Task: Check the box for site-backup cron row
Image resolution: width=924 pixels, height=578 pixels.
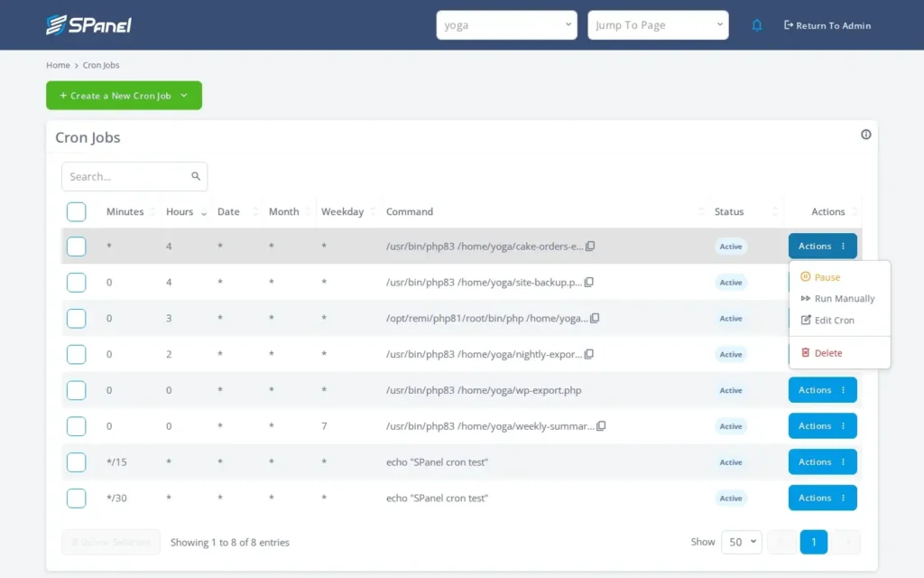Action: pos(76,283)
